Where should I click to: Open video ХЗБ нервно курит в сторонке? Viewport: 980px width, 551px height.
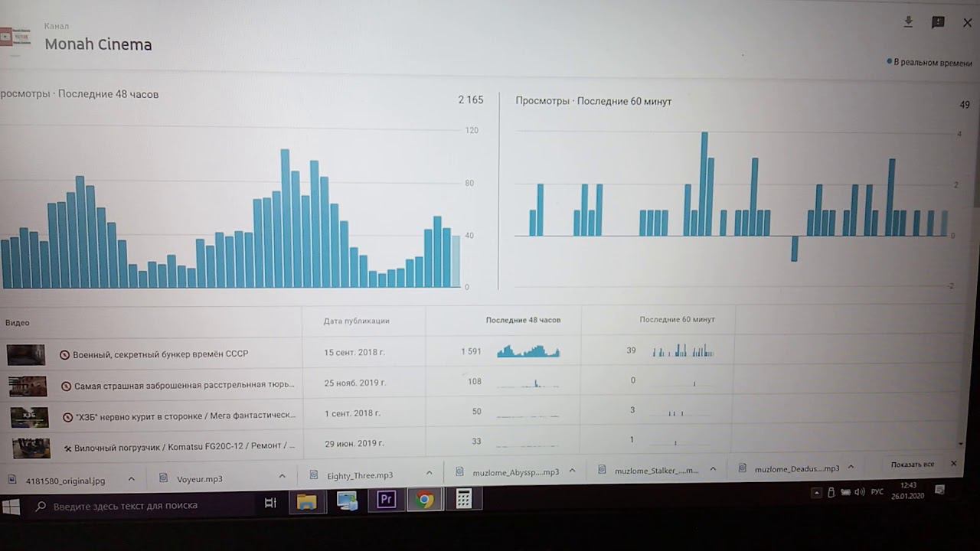(185, 415)
